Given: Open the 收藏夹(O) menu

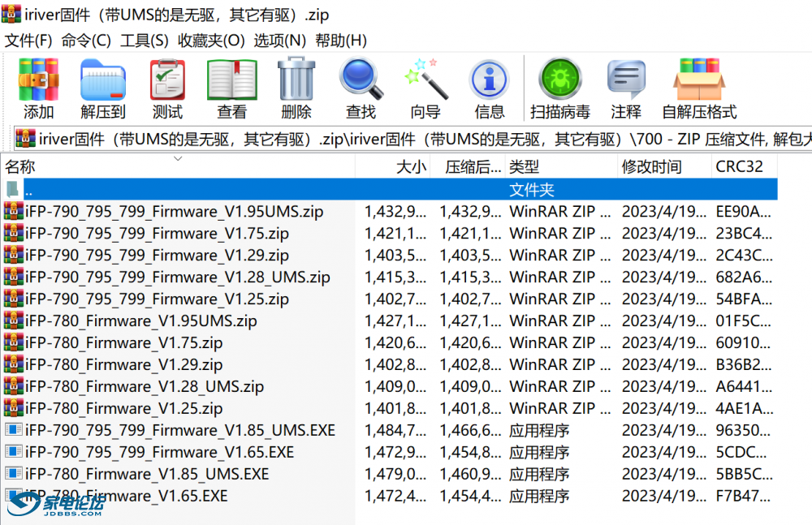Looking at the screenshot, I should 211,41.
